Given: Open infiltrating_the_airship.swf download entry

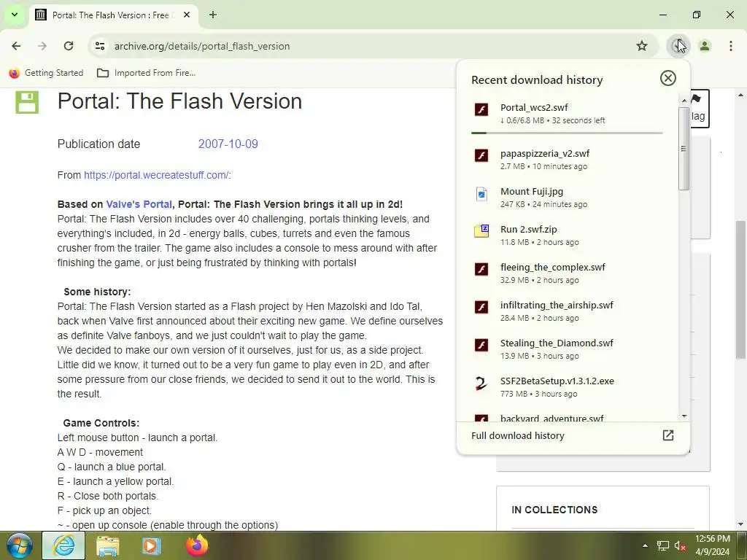Looking at the screenshot, I should coord(567,311).
